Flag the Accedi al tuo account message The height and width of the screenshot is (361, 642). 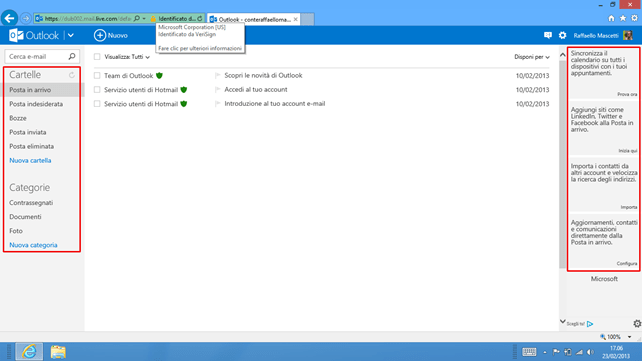pyautogui.click(x=217, y=90)
